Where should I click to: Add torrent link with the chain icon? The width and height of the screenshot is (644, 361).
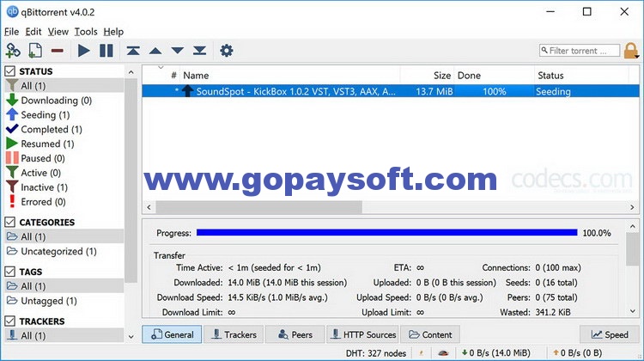pyautogui.click(x=13, y=51)
